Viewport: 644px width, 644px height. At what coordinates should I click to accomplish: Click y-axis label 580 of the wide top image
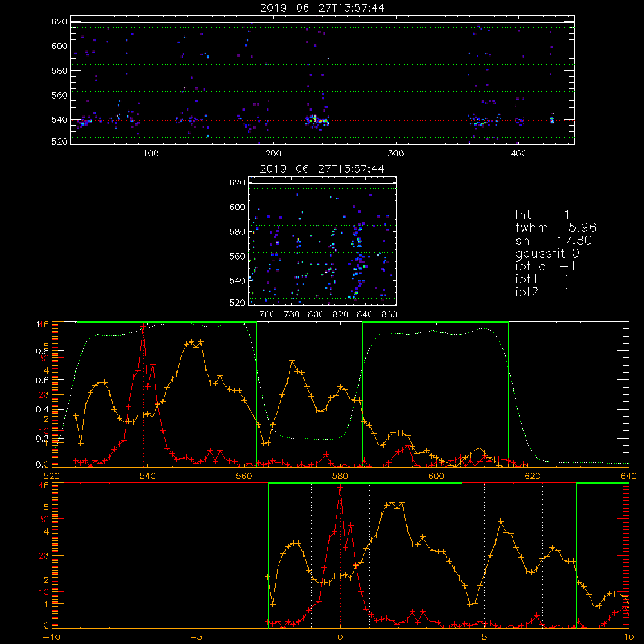pyautogui.click(x=59, y=71)
